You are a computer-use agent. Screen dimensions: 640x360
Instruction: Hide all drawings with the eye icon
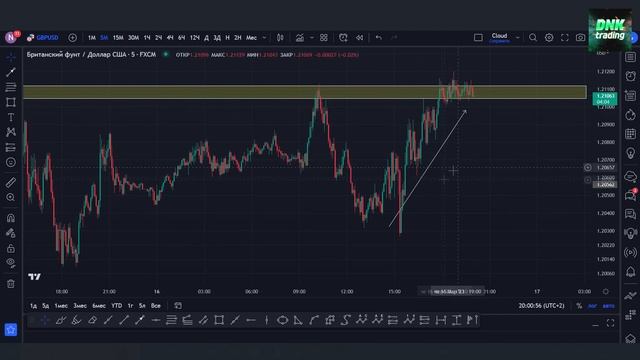(x=11, y=263)
